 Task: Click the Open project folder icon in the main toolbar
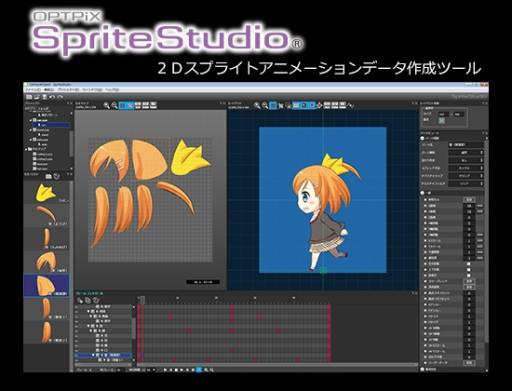tap(37, 97)
